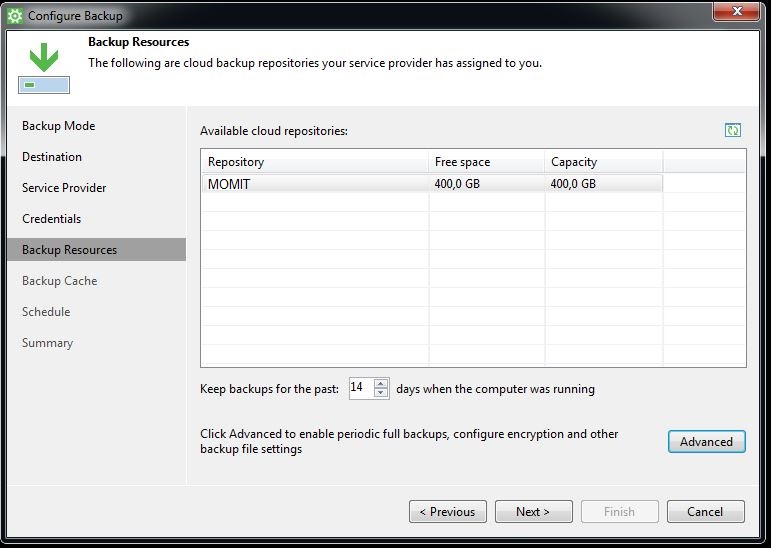
Task: Sort by Capacity column header
Action: coord(603,162)
